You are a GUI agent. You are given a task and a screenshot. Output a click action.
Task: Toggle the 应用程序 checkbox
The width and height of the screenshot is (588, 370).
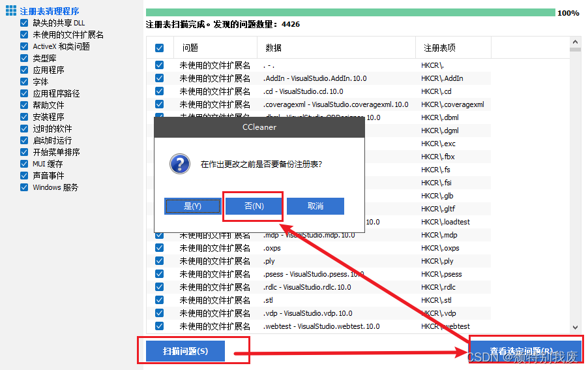[x=24, y=70]
